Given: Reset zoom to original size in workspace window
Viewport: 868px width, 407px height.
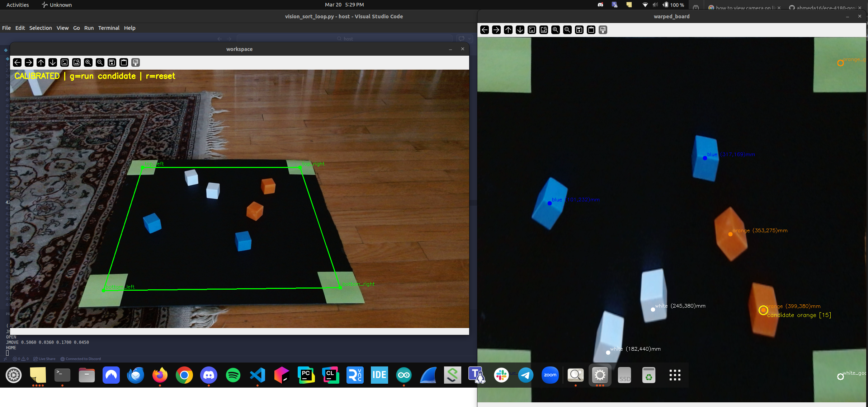Looking at the screenshot, I should tap(65, 62).
